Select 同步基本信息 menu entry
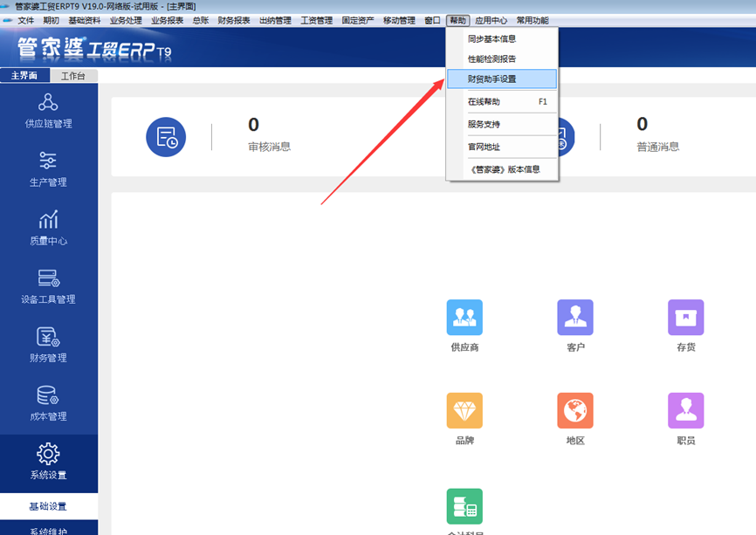This screenshot has width=756, height=535. [492, 39]
